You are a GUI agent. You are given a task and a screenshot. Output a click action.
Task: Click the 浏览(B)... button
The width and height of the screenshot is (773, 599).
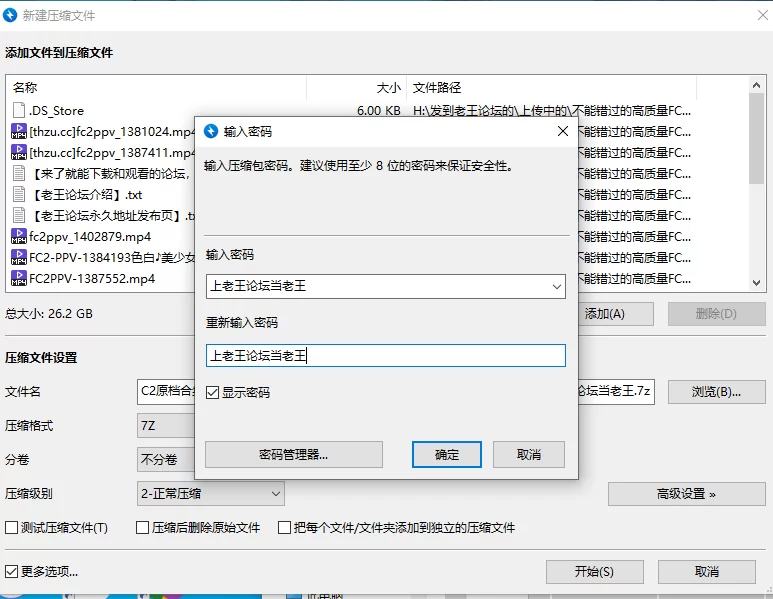[x=716, y=392]
